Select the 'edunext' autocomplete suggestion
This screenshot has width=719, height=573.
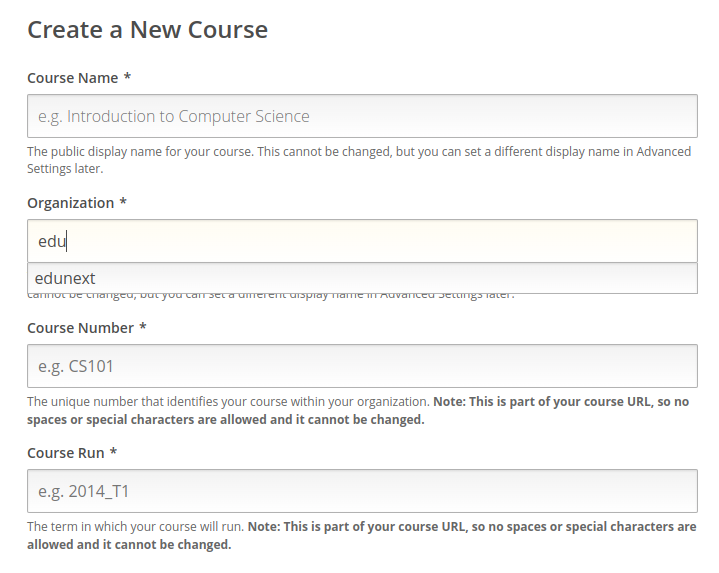(x=65, y=278)
